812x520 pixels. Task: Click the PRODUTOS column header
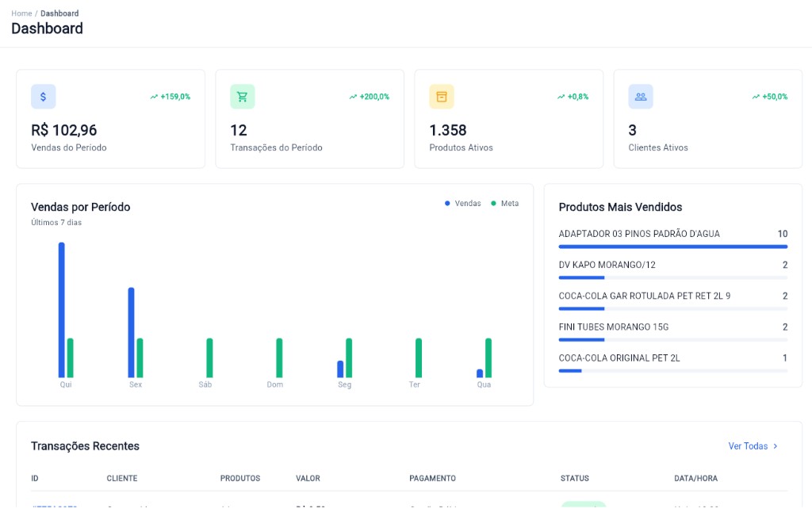[x=240, y=478]
